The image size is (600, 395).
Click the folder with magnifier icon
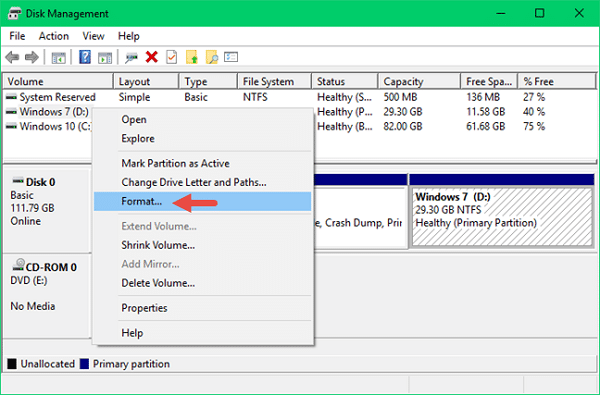212,57
